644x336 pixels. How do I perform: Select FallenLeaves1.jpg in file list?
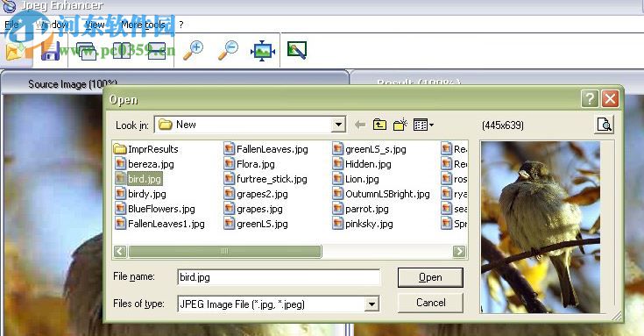coord(159,224)
